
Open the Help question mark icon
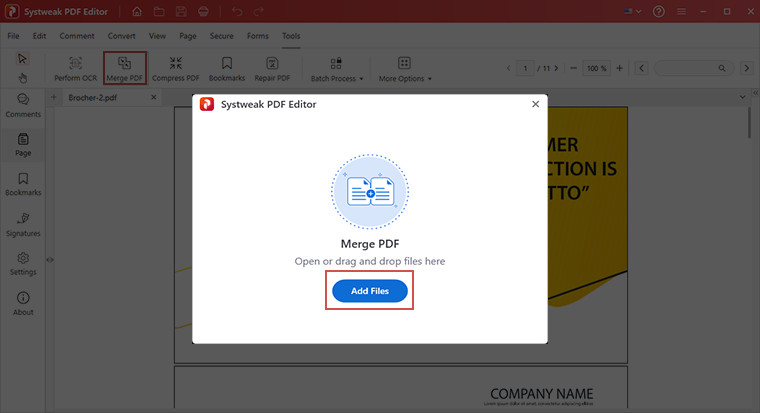(659, 11)
